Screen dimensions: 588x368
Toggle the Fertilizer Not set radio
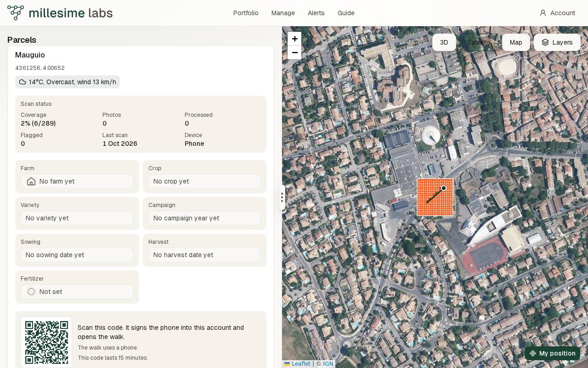31,292
